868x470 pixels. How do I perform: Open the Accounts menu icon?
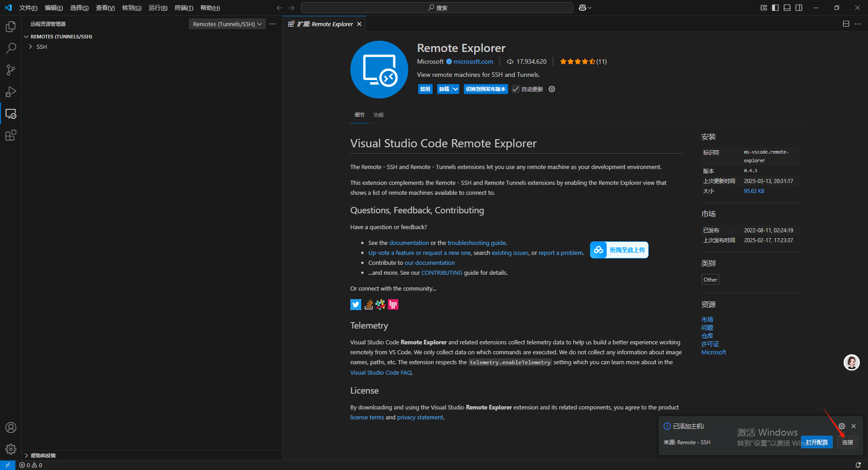click(x=11, y=428)
